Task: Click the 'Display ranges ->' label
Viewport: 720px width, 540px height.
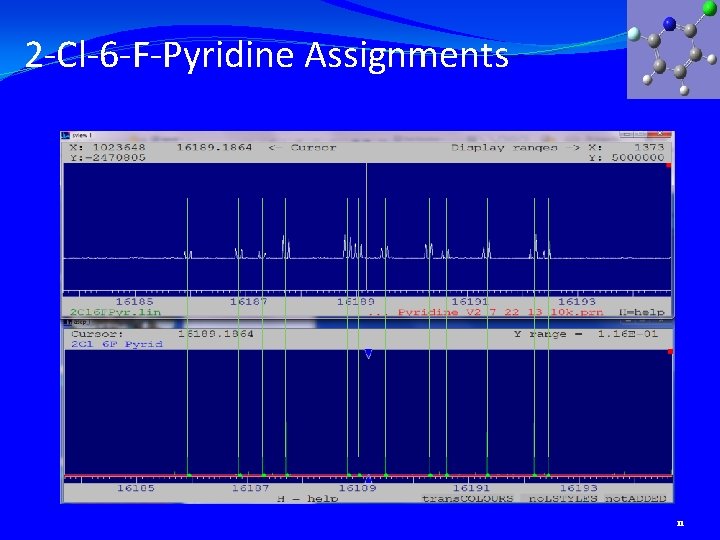Action: 515,147
